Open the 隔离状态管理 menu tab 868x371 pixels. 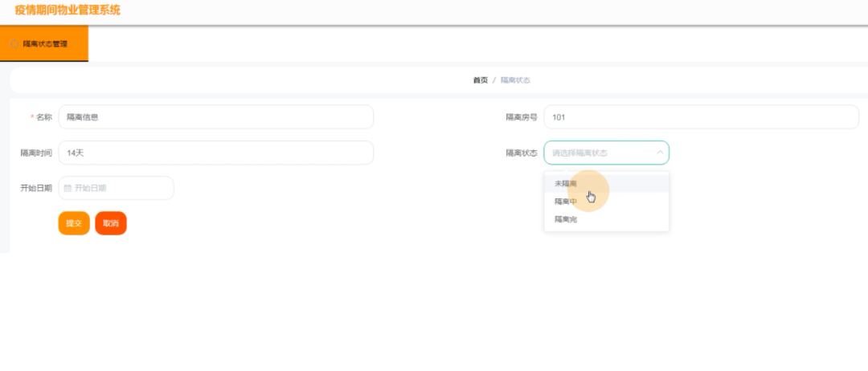coord(44,43)
